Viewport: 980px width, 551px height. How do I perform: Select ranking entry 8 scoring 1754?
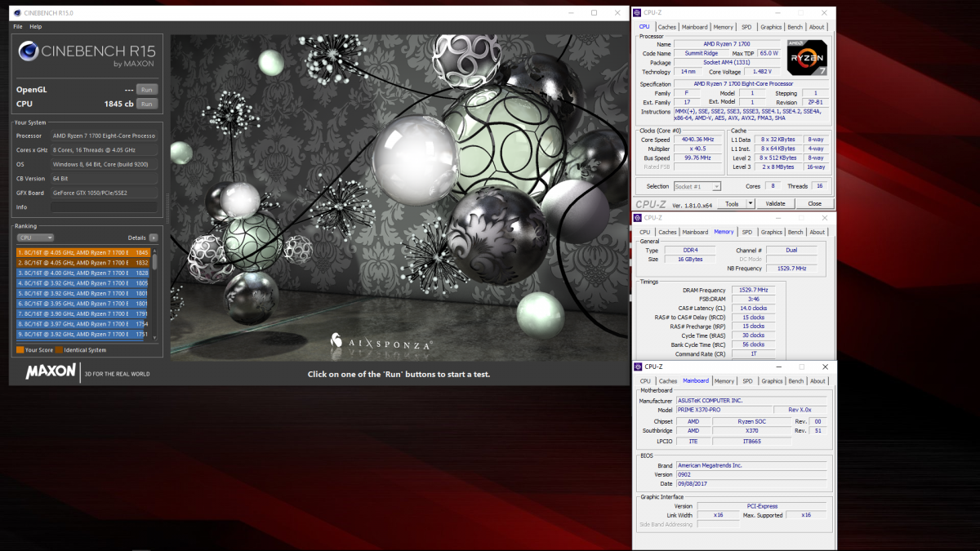pyautogui.click(x=83, y=324)
